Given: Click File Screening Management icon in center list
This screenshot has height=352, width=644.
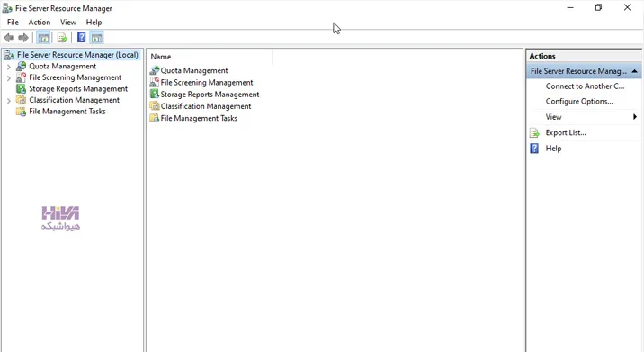Looking at the screenshot, I should point(155,82).
